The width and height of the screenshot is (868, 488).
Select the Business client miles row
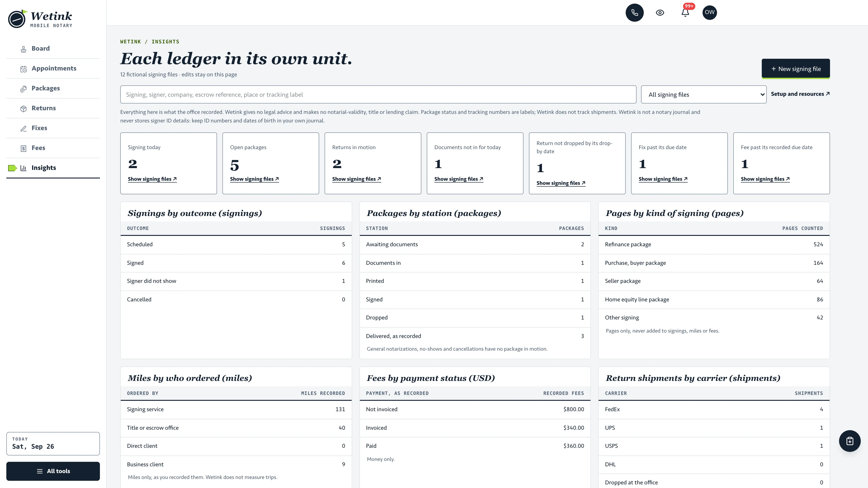click(x=236, y=465)
